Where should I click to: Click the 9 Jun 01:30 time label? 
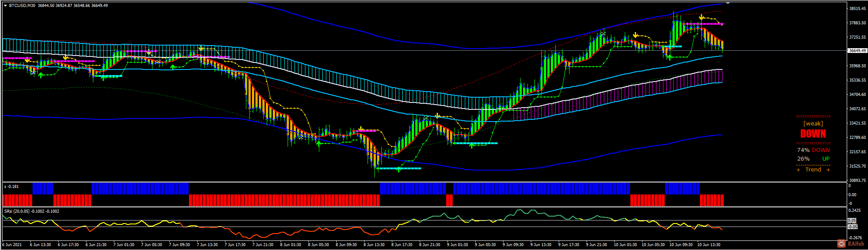[457, 245]
